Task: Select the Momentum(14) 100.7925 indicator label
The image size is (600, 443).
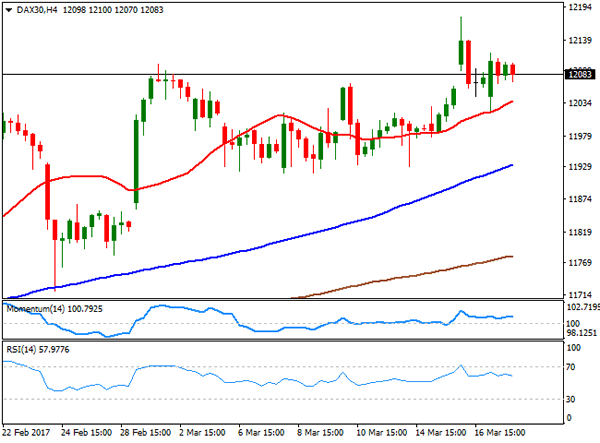Action: (x=54, y=309)
